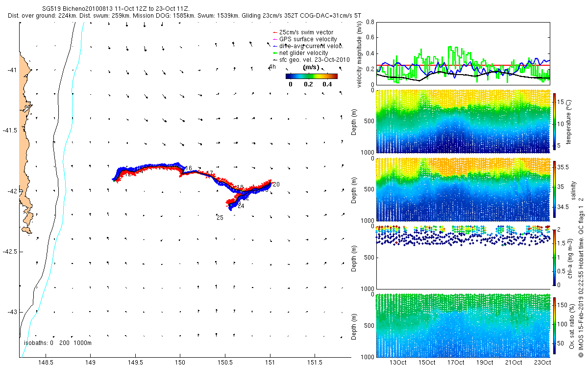Click the latitude tick label -41.5
Viewport: 588px width, 368px height.
click(9, 131)
